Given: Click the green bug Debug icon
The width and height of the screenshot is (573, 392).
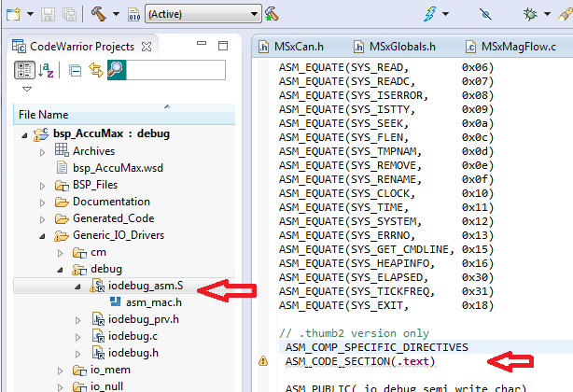Looking at the screenshot, I should (530, 14).
